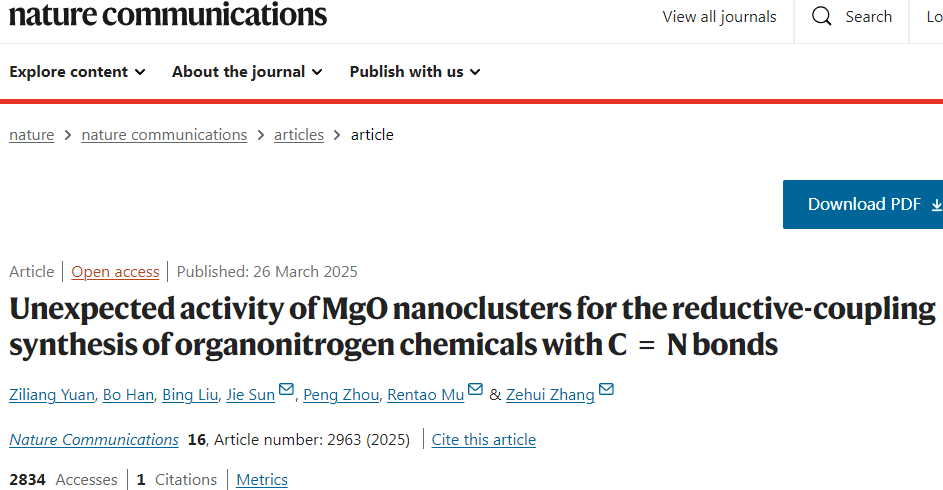
Task: Click envelope icon next to Jie Sun
Action: [287, 390]
